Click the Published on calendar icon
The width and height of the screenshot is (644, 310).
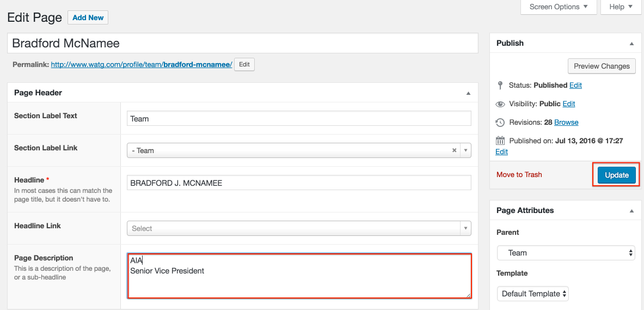500,141
